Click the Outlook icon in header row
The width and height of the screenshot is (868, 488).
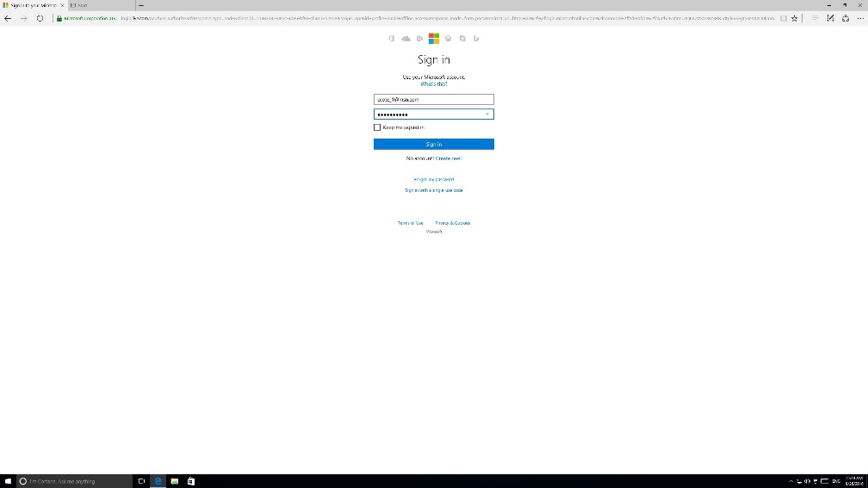point(419,39)
